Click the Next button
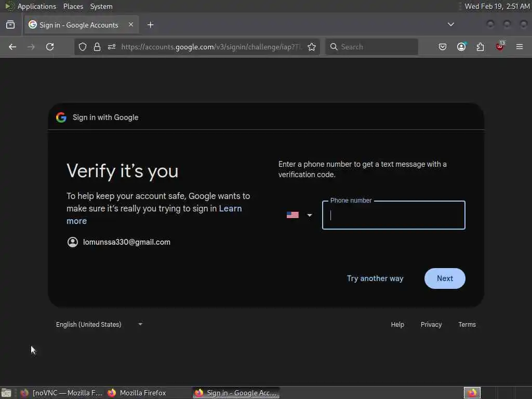 click(x=445, y=278)
